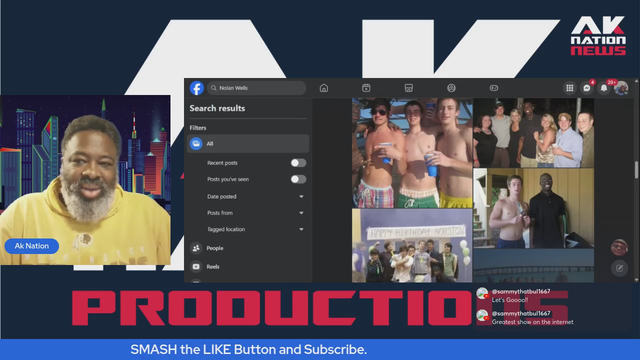Expand the Tagged location dropdown

coord(301,229)
